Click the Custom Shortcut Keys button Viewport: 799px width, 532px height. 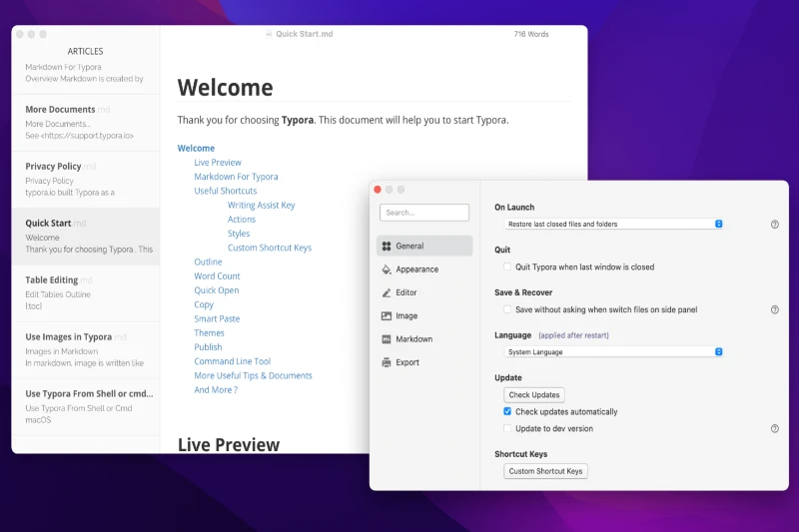pyautogui.click(x=545, y=471)
